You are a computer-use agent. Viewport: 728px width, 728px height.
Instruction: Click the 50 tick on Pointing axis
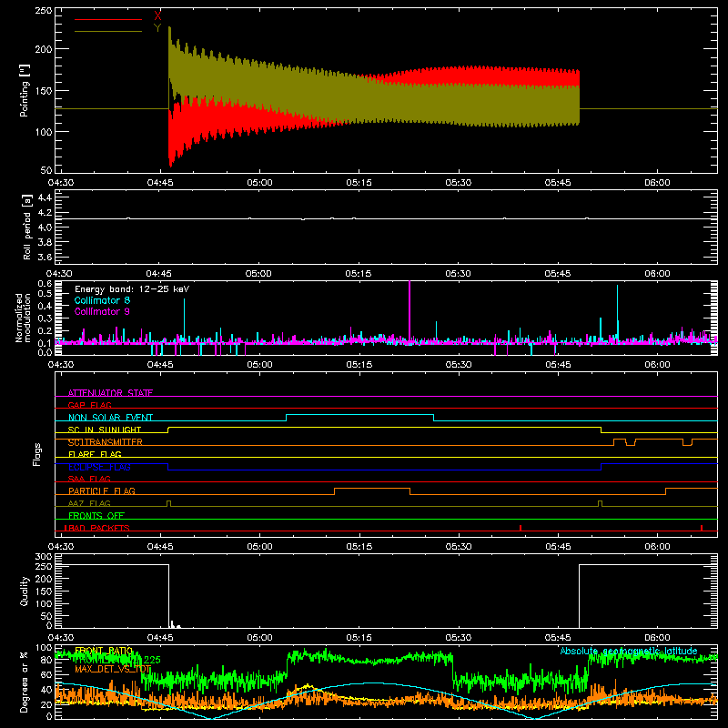(x=46, y=170)
